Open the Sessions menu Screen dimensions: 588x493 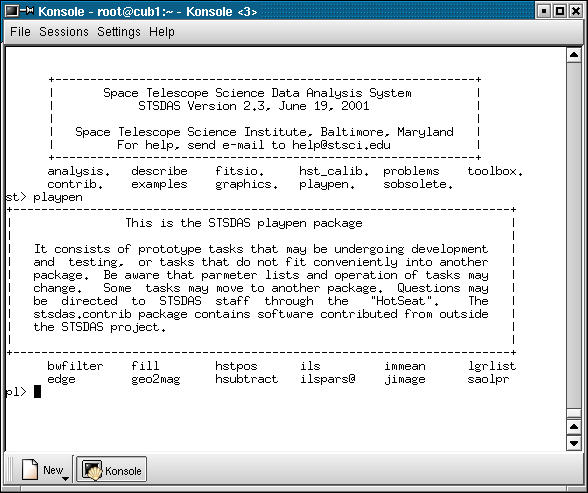pyautogui.click(x=64, y=32)
